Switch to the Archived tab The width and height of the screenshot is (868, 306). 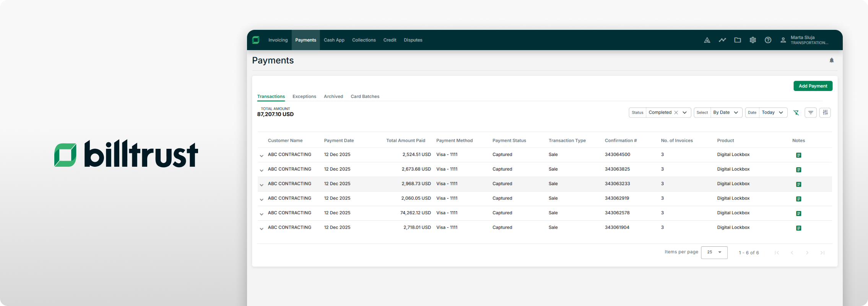pos(333,96)
